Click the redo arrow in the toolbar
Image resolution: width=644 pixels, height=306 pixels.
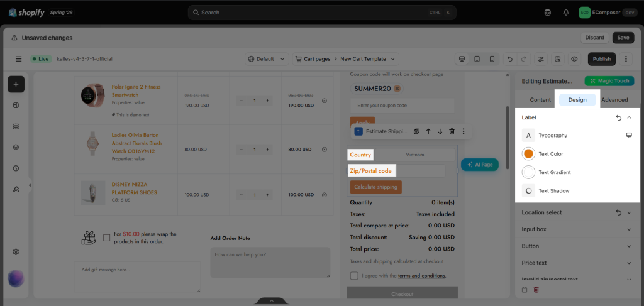point(523,59)
